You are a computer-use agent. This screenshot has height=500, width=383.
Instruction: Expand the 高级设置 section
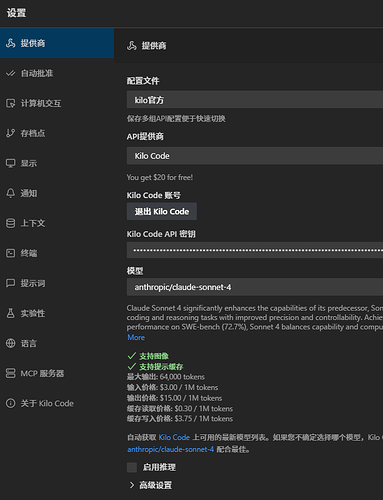click(x=151, y=485)
